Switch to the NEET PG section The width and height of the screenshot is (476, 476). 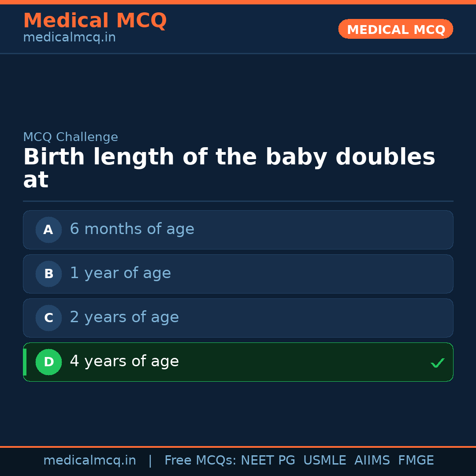(268, 460)
